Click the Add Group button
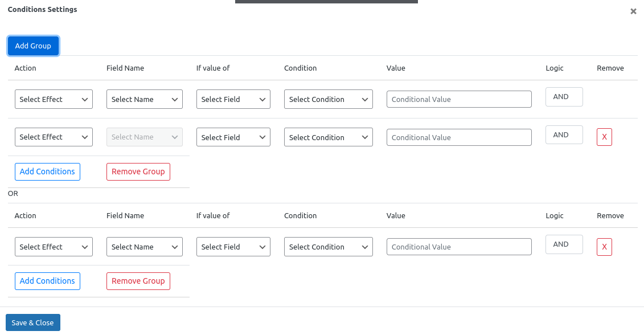The height and width of the screenshot is (335, 644). (33, 46)
